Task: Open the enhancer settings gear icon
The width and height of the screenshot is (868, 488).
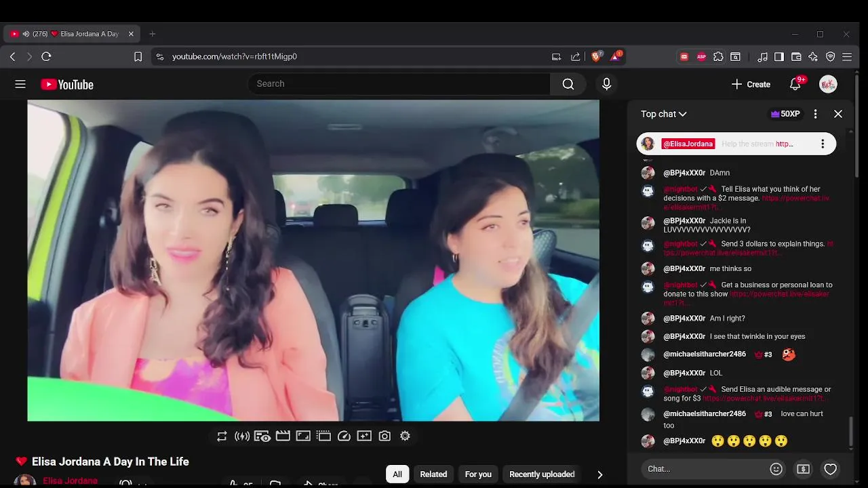Action: [405, 436]
